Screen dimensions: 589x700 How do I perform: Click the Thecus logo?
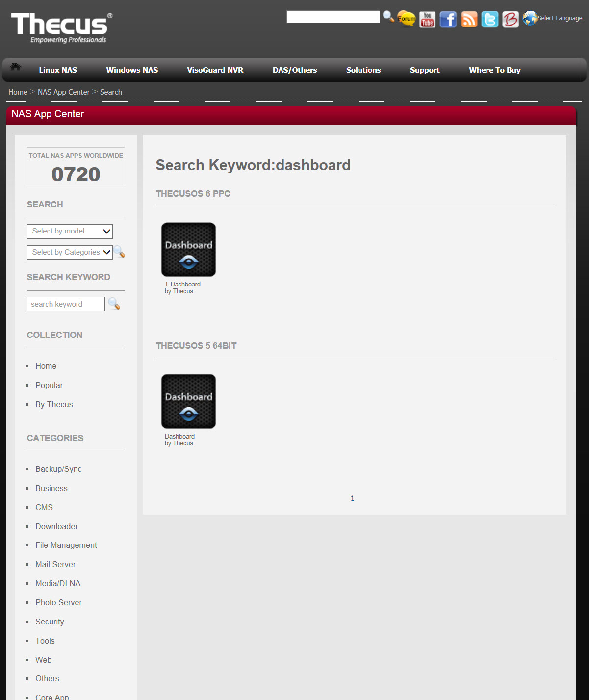61,28
